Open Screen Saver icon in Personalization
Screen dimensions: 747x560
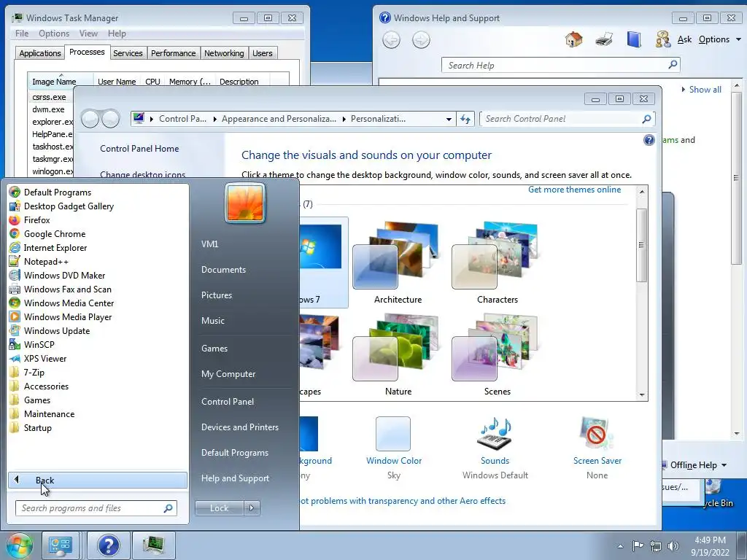[597, 433]
